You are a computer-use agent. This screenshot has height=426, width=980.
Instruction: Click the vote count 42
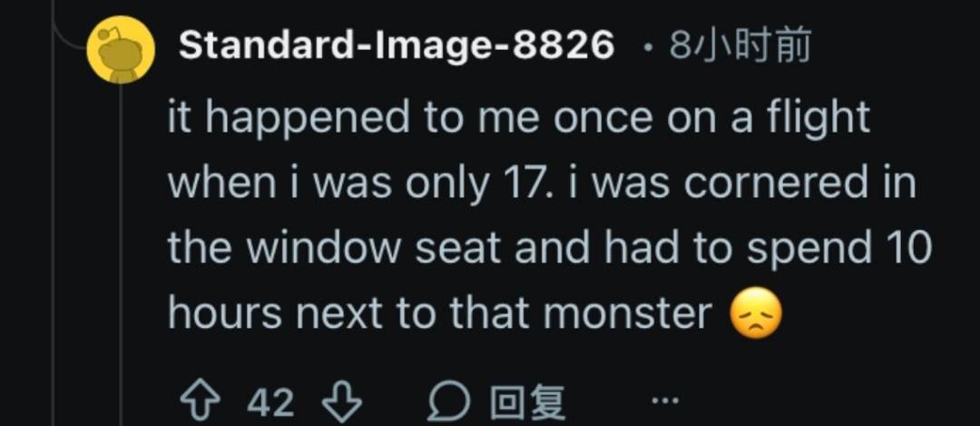pyautogui.click(x=270, y=401)
